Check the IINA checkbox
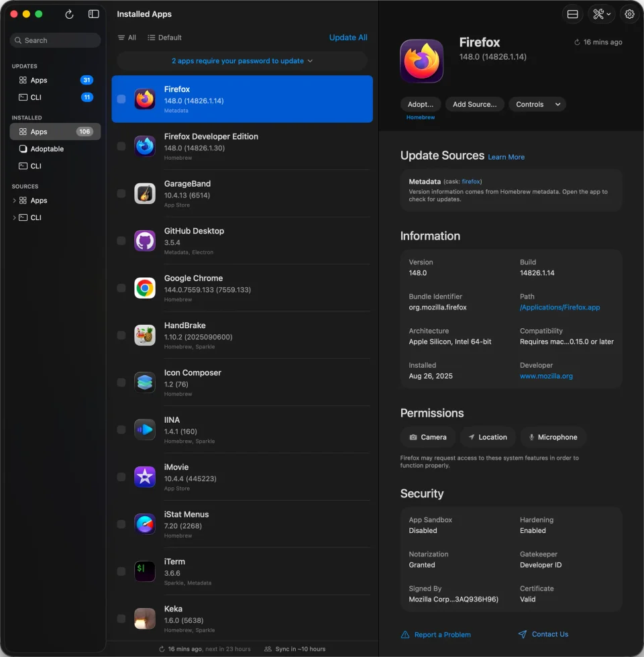 click(x=121, y=430)
